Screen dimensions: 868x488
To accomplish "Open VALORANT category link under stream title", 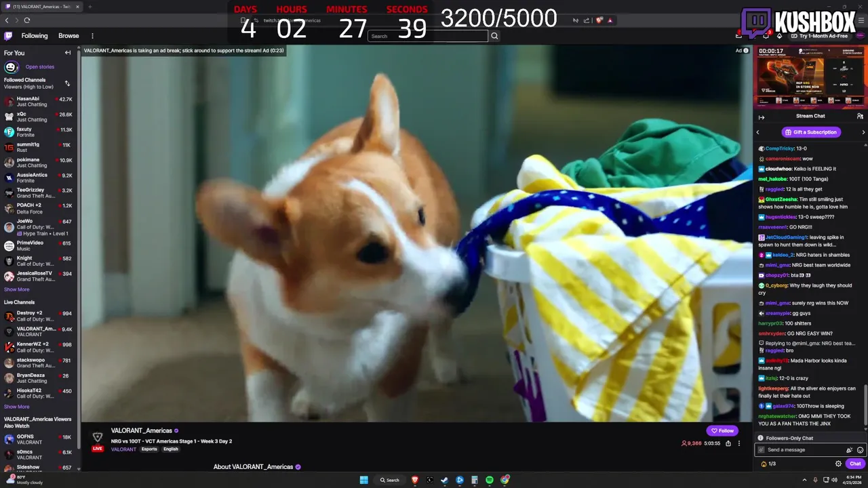I will point(123,449).
